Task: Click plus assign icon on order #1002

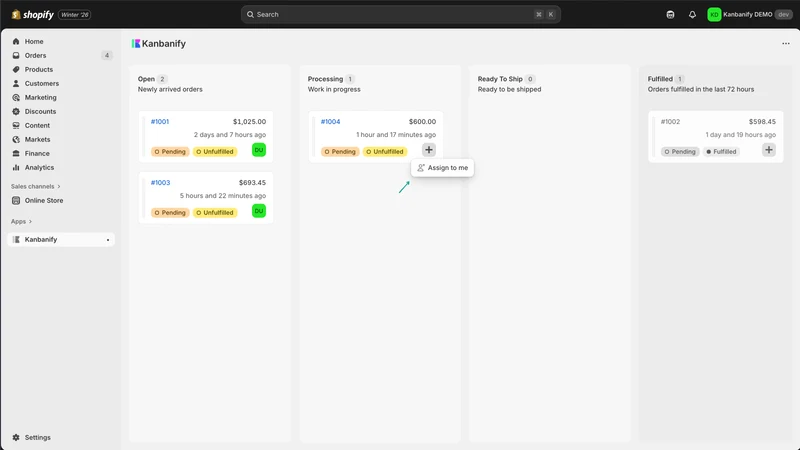Action: (769, 149)
